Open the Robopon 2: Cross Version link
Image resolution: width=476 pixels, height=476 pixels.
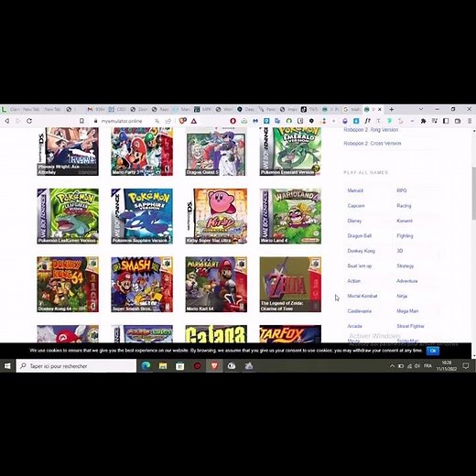373,143
